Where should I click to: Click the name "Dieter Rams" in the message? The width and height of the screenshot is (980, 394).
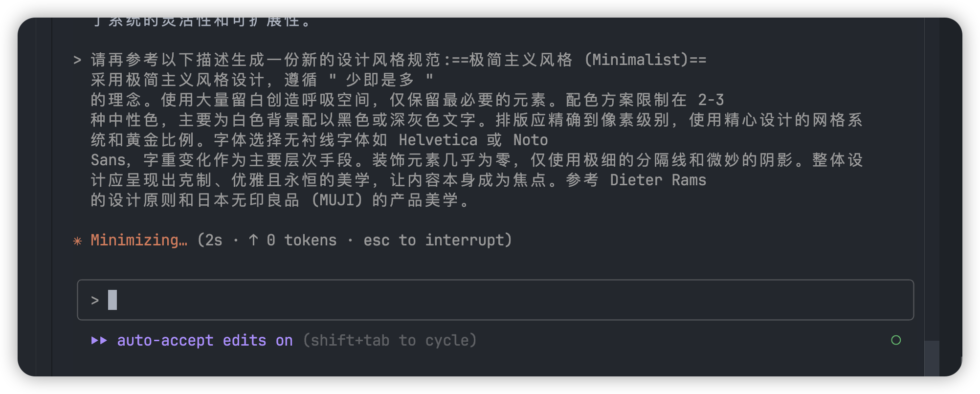pos(658,180)
